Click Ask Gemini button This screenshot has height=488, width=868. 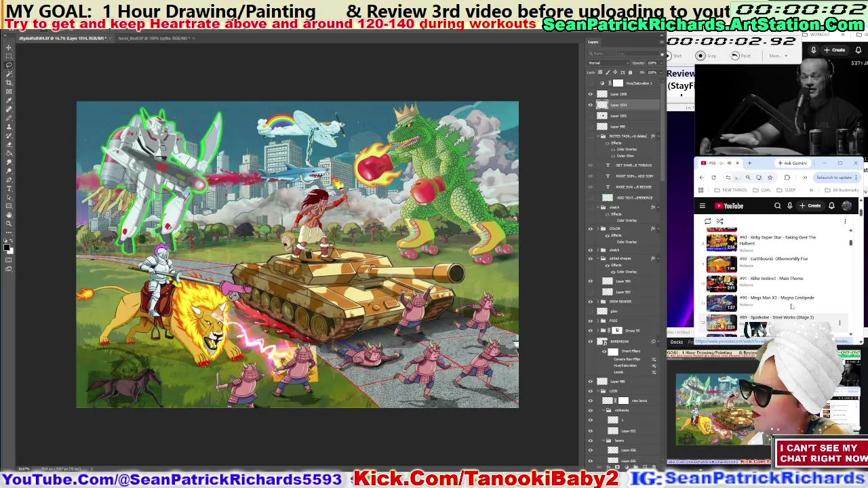[x=793, y=163]
